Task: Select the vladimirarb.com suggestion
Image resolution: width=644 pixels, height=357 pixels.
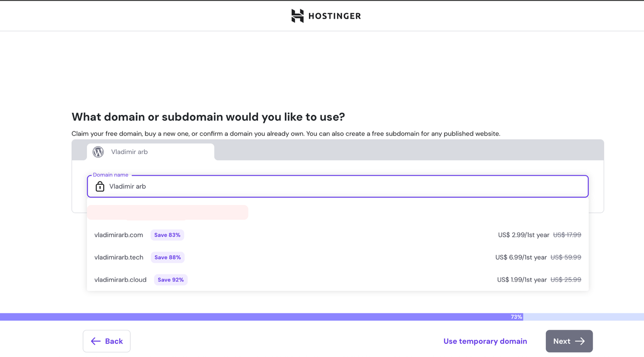Action: (x=119, y=235)
